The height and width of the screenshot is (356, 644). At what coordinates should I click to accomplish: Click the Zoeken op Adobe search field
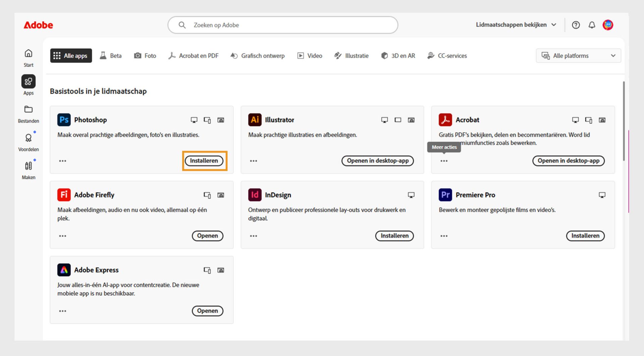(282, 25)
